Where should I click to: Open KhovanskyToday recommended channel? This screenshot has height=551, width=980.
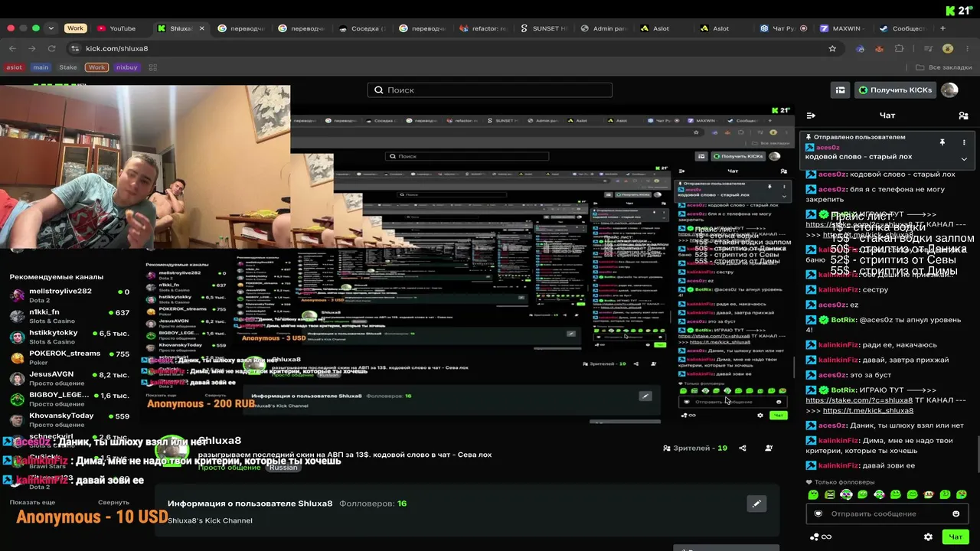click(70, 419)
